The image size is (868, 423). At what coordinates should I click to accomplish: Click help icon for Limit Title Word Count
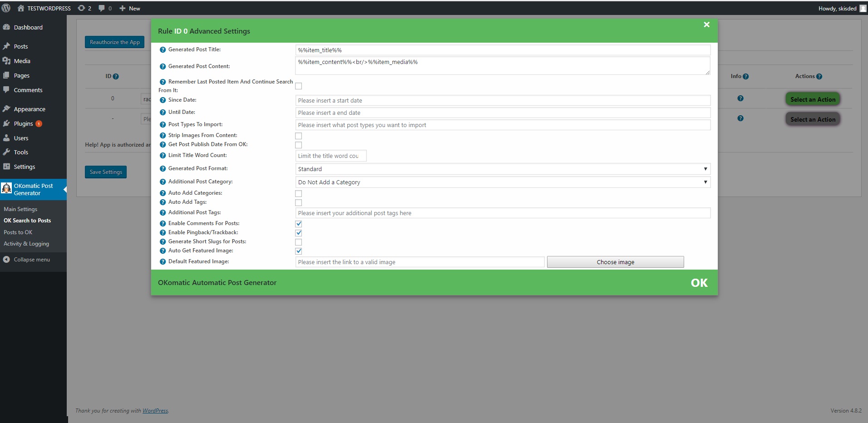(x=163, y=156)
